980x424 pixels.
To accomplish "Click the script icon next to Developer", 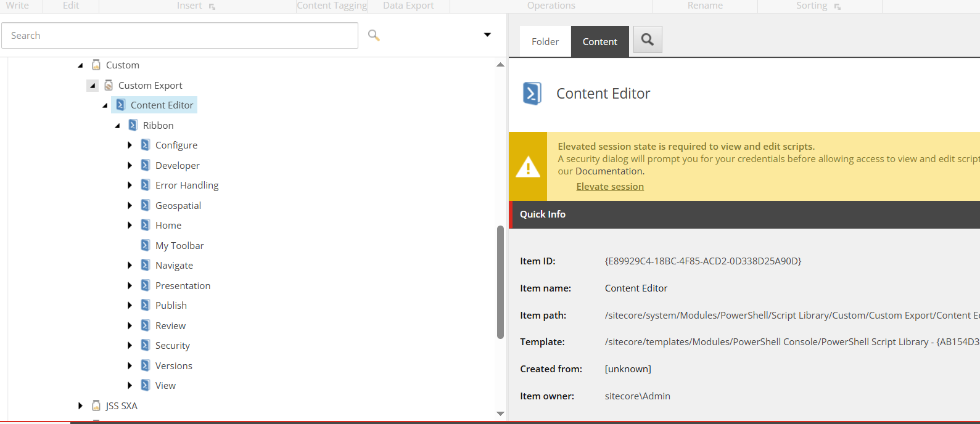I will pos(145,165).
